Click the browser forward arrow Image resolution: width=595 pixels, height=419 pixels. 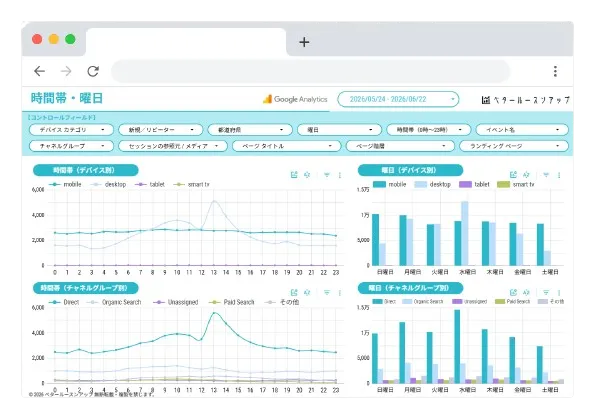coord(66,71)
